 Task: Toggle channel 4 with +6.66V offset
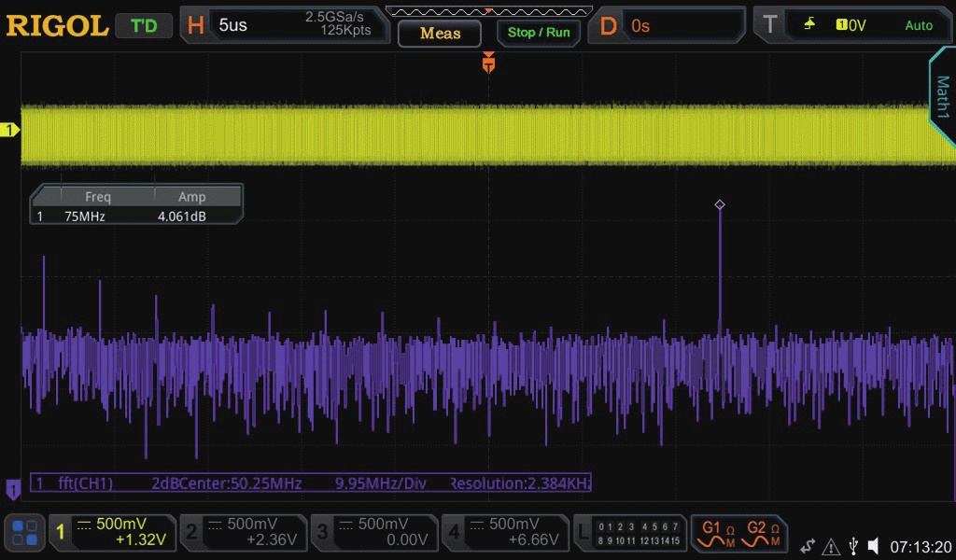coord(505,533)
